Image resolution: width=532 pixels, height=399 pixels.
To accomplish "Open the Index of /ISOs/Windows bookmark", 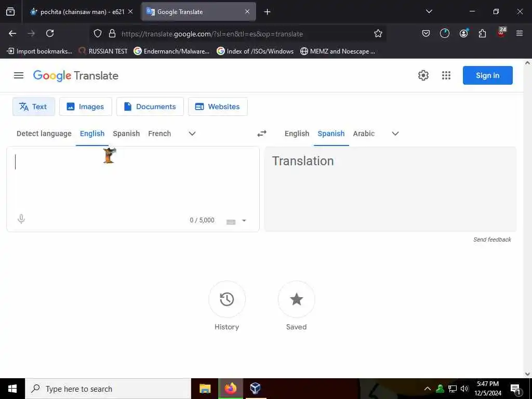I will (x=255, y=51).
